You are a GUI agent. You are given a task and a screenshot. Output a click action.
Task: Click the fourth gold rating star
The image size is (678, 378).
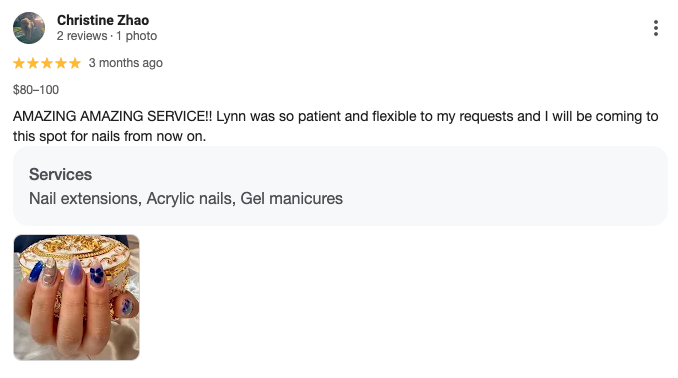pyautogui.click(x=61, y=63)
